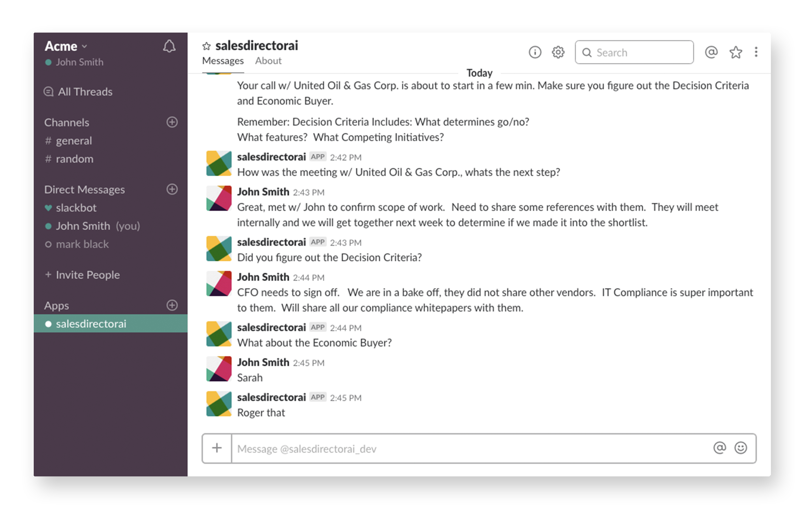Viewport: 812px width, 515px height.
Task: Open more actions with the kebab menu
Action: (756, 52)
